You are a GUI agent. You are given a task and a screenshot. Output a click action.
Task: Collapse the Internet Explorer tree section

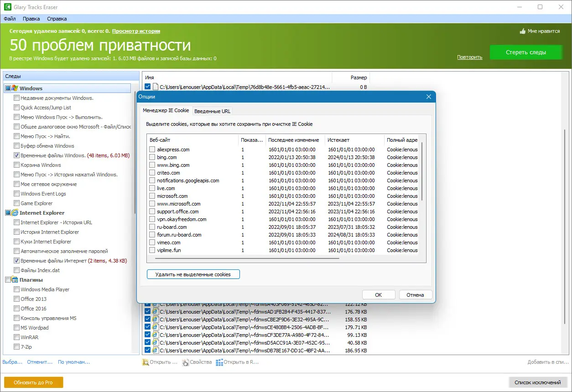7,212
